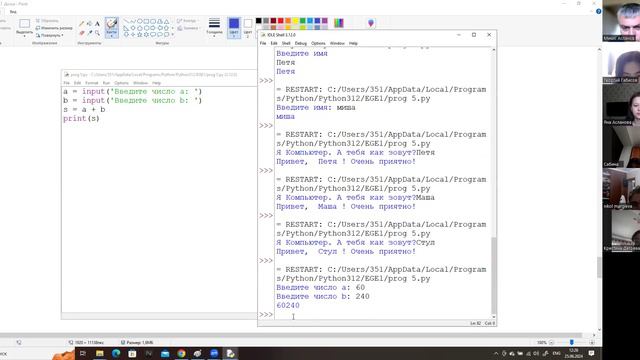Click zoom in plus button in Paint

pyautogui.click(x=592, y=342)
